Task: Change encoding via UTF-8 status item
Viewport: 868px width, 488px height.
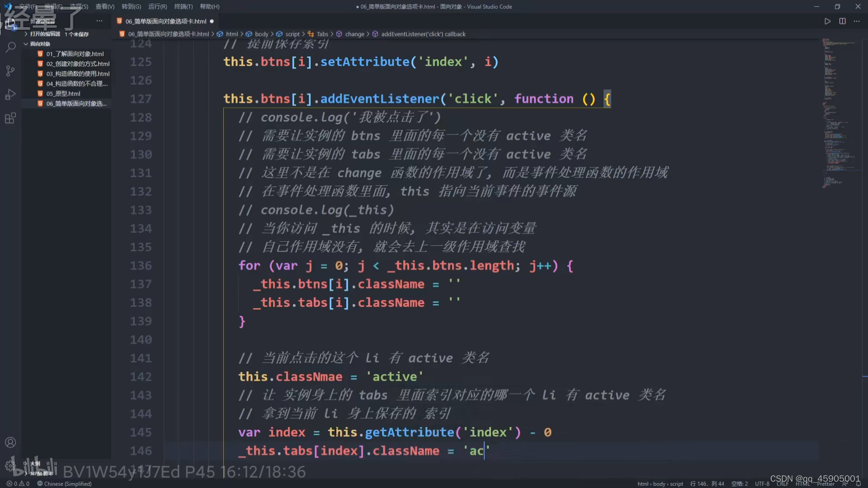Action: tap(762, 483)
